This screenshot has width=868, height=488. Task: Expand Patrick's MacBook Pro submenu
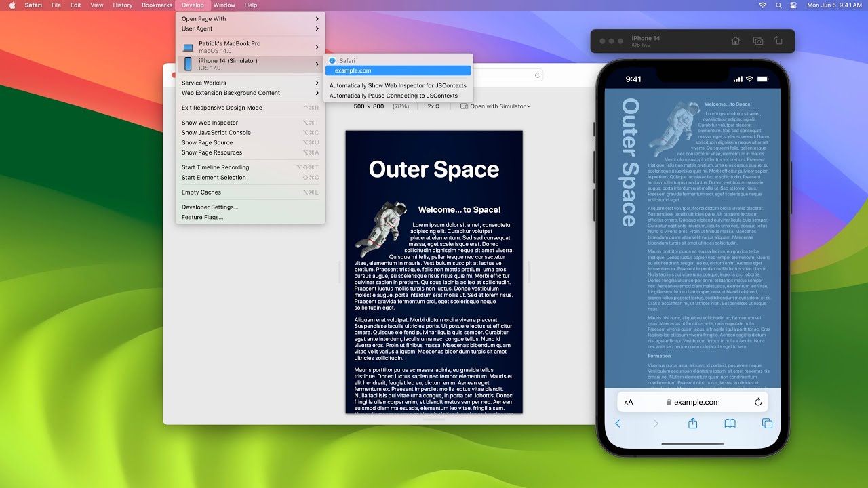pyautogui.click(x=250, y=47)
